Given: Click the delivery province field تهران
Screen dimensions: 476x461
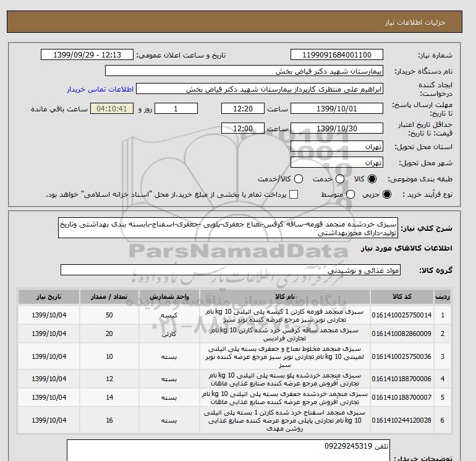Looking at the screenshot, I should point(337,147).
